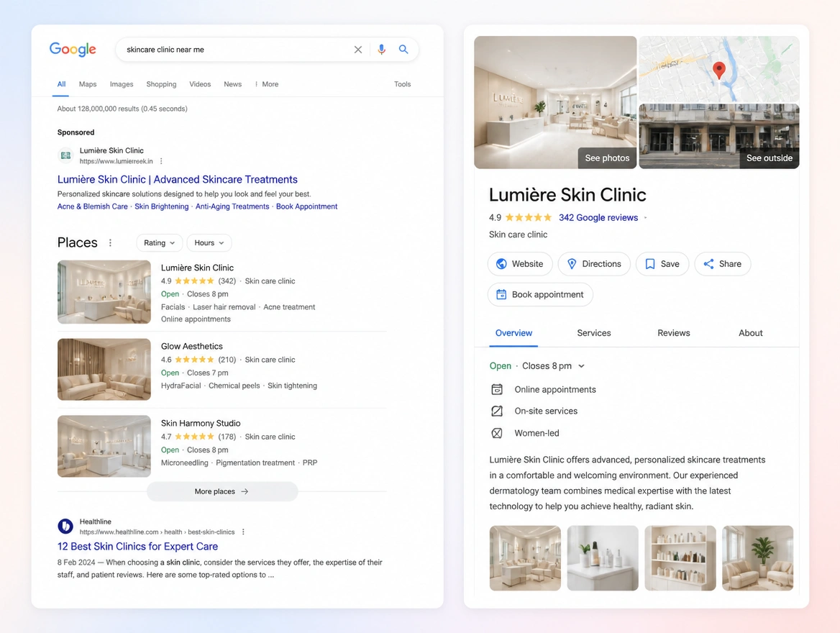Open the Hours filter dropdown

tap(209, 243)
